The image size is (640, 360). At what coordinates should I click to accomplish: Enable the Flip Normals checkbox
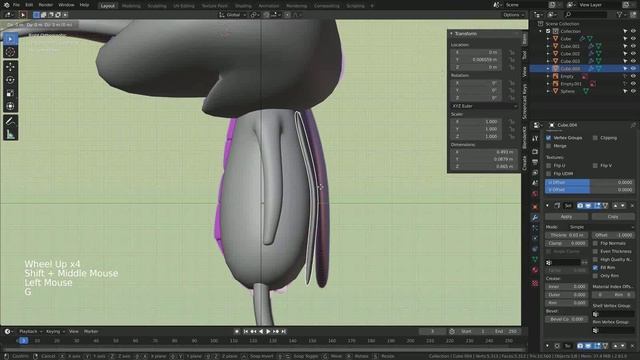[595, 243]
